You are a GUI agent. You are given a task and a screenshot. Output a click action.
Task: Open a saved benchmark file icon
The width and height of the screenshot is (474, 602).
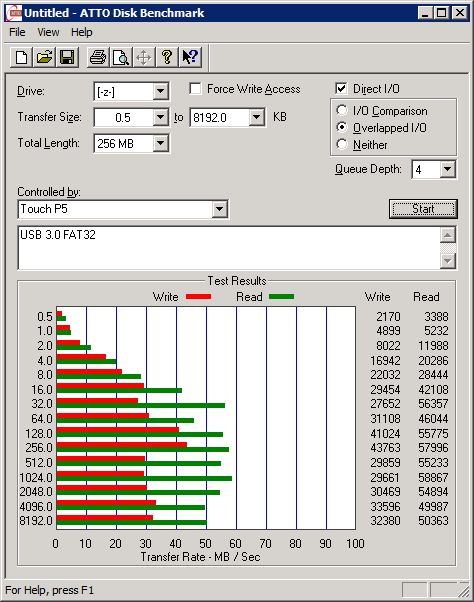click(44, 58)
